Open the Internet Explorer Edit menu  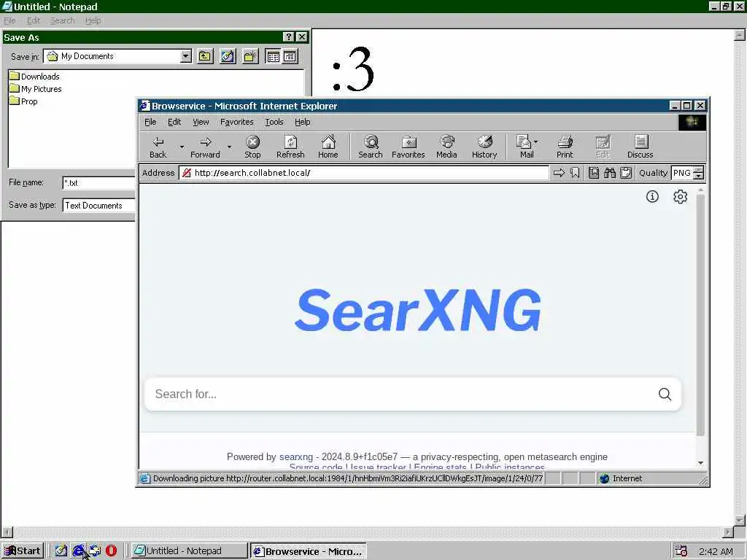174,122
